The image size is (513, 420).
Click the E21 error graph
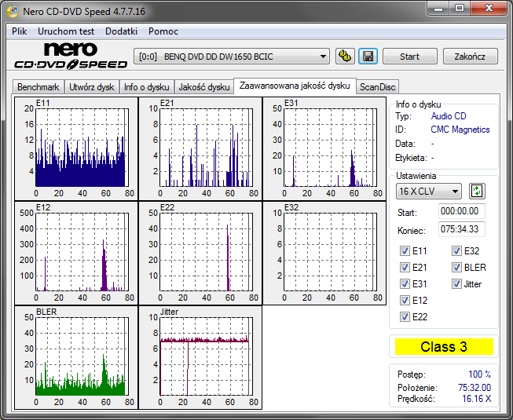tap(200, 148)
